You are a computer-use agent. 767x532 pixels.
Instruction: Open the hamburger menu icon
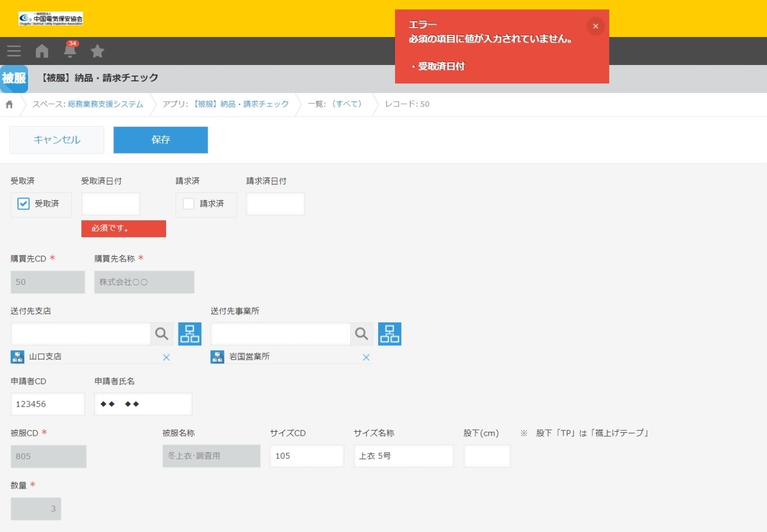click(14, 51)
